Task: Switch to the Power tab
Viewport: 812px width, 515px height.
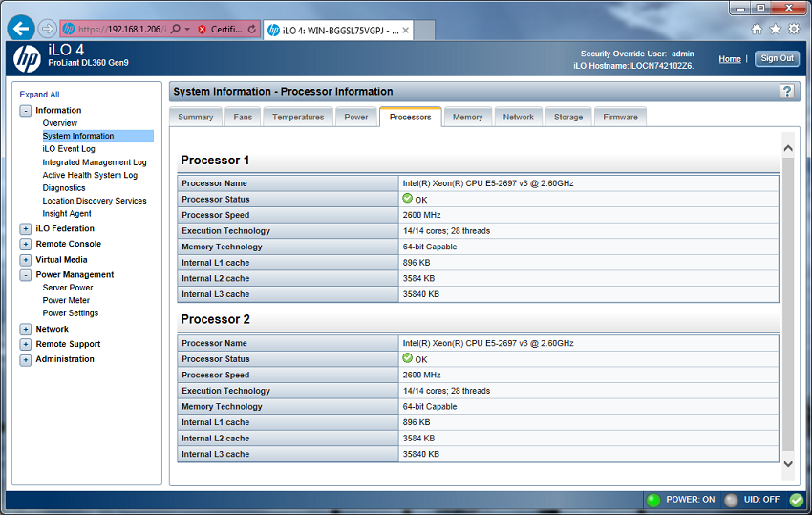Action: coord(356,118)
